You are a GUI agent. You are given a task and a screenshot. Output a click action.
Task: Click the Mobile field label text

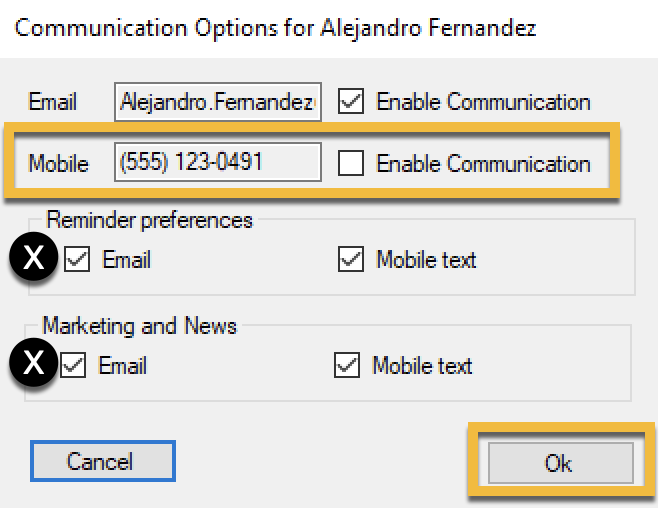[x=59, y=163]
